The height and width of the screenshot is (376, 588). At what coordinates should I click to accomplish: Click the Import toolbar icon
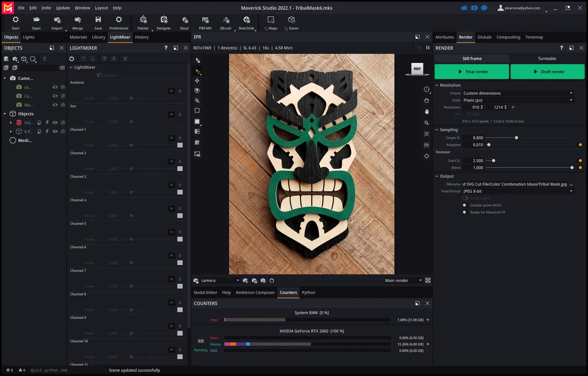(57, 22)
